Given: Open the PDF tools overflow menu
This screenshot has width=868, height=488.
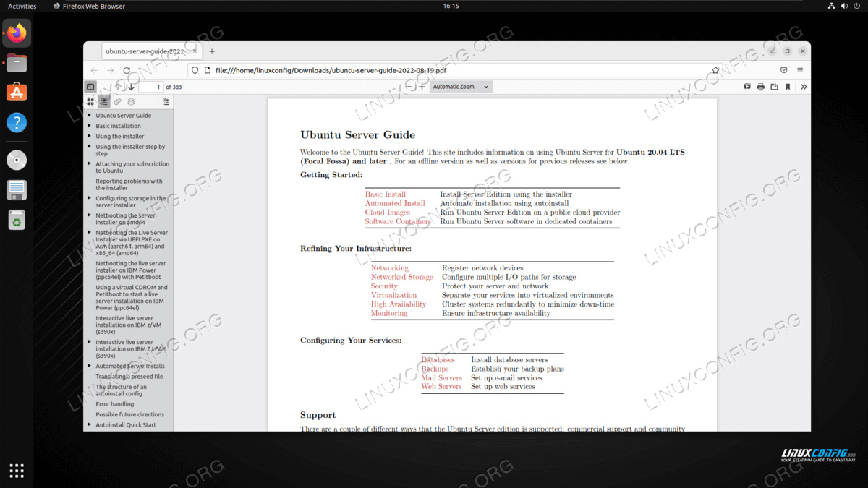Looking at the screenshot, I should pyautogui.click(x=804, y=87).
